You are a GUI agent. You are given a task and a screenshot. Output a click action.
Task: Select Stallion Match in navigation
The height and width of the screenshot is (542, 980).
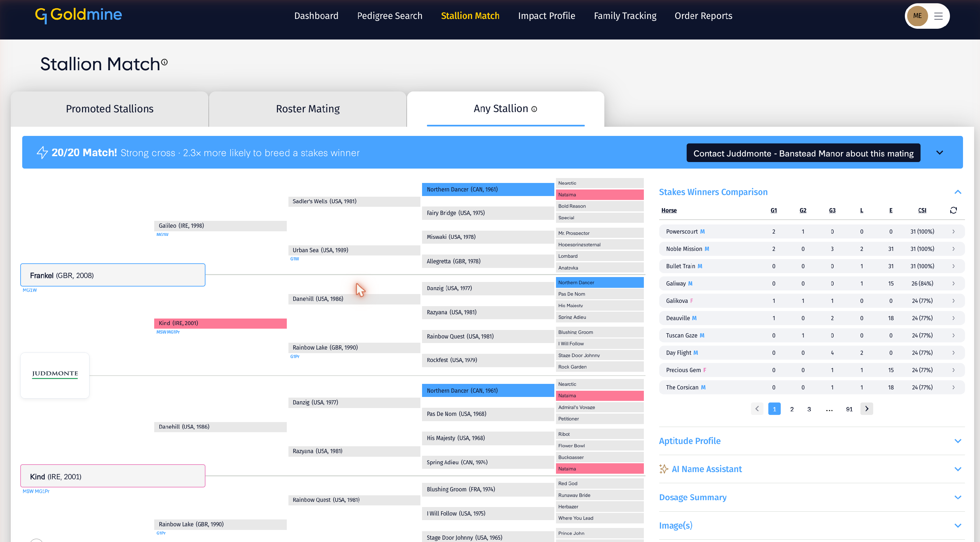pos(470,16)
